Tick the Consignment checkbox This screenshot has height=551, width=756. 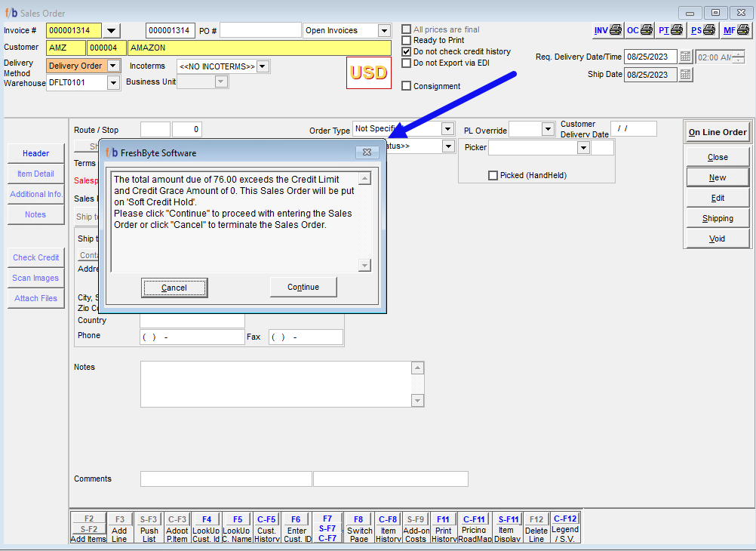pyautogui.click(x=407, y=86)
